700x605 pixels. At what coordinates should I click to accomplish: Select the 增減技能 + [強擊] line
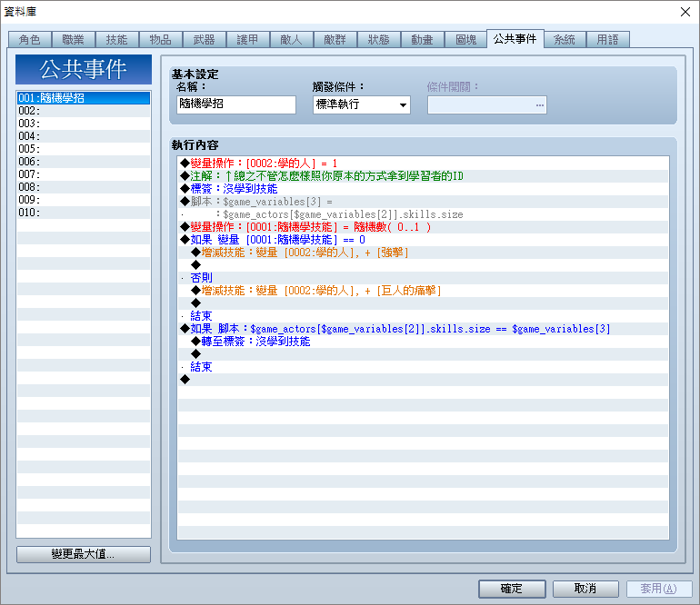424,253
